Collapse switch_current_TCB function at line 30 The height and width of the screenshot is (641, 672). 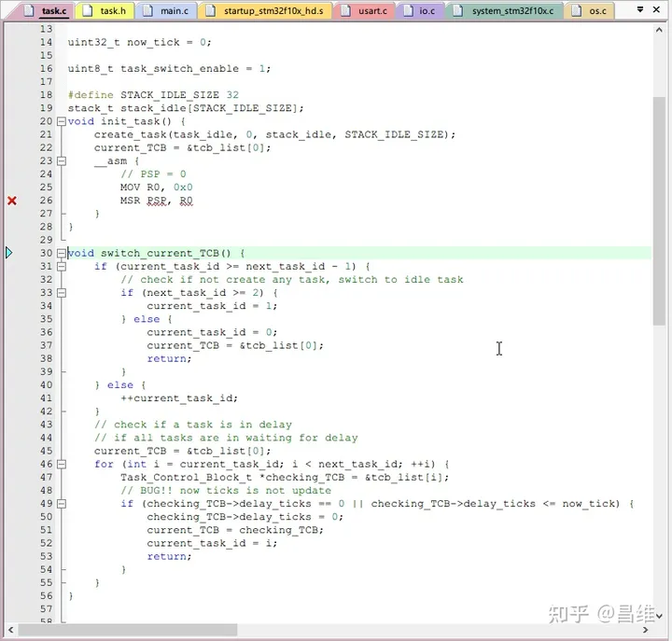tap(62, 253)
